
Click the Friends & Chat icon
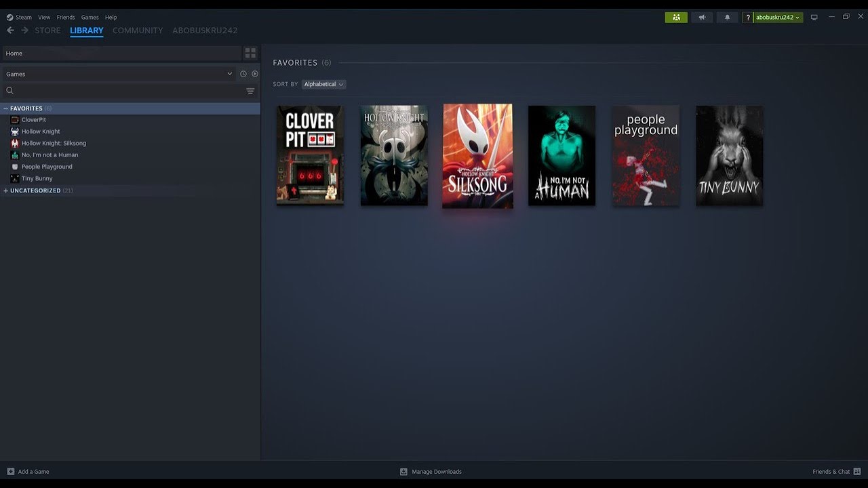click(857, 472)
